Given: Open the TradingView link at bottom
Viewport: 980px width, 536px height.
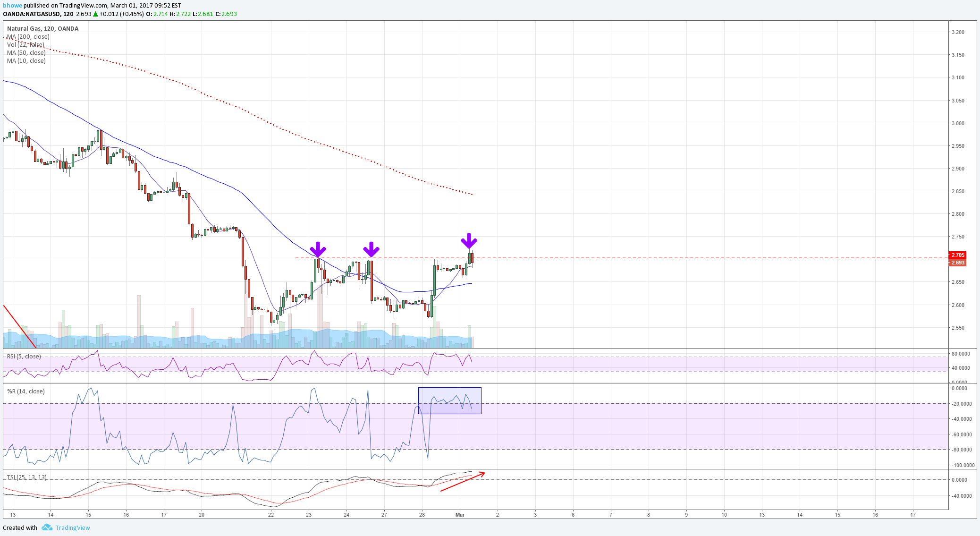Looking at the screenshot, I should (x=73, y=527).
